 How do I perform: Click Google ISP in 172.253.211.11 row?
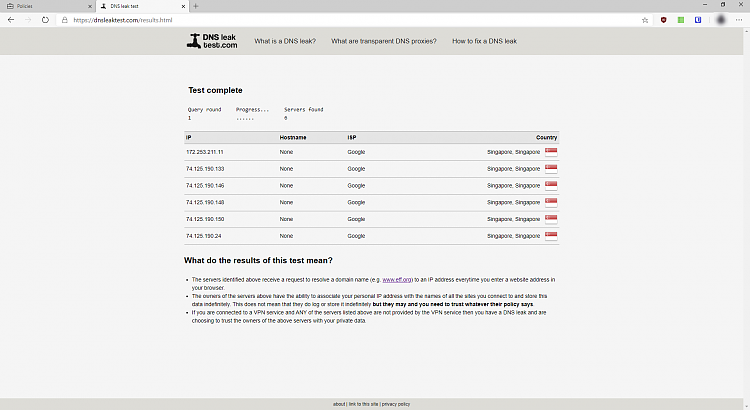click(x=356, y=152)
